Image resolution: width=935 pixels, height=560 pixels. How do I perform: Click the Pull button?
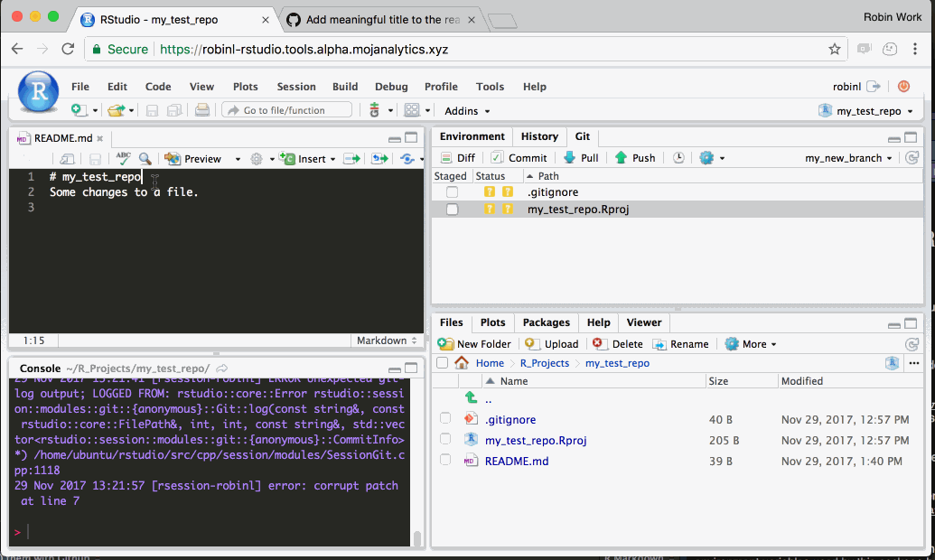(580, 158)
